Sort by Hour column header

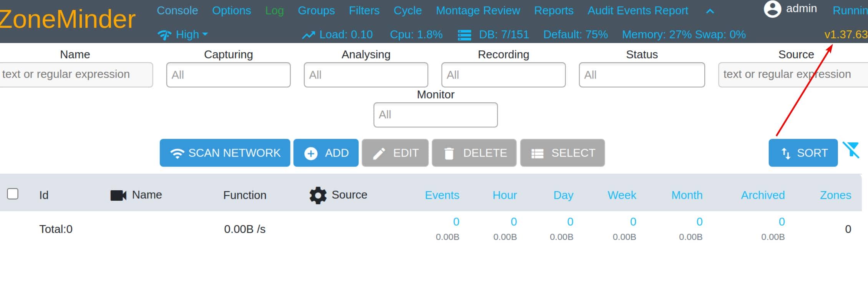[505, 195]
